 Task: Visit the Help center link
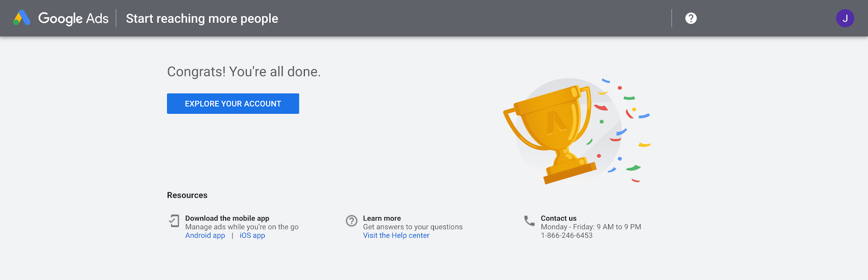396,236
